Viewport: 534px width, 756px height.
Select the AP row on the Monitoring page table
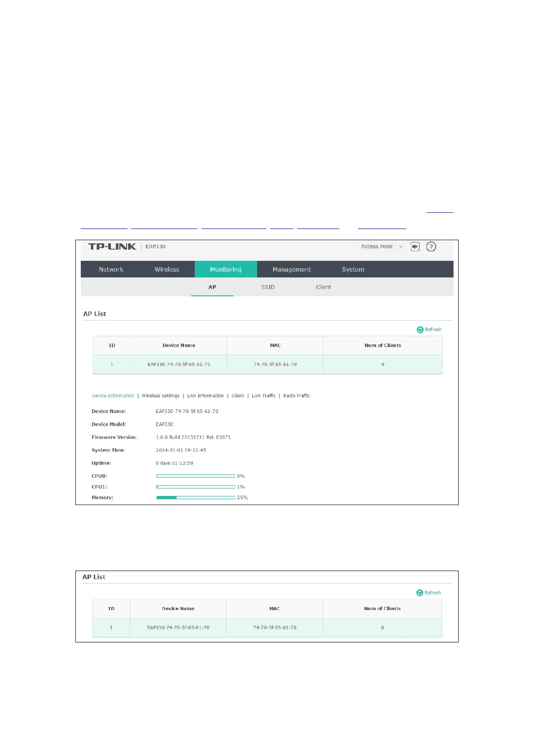(x=267, y=364)
